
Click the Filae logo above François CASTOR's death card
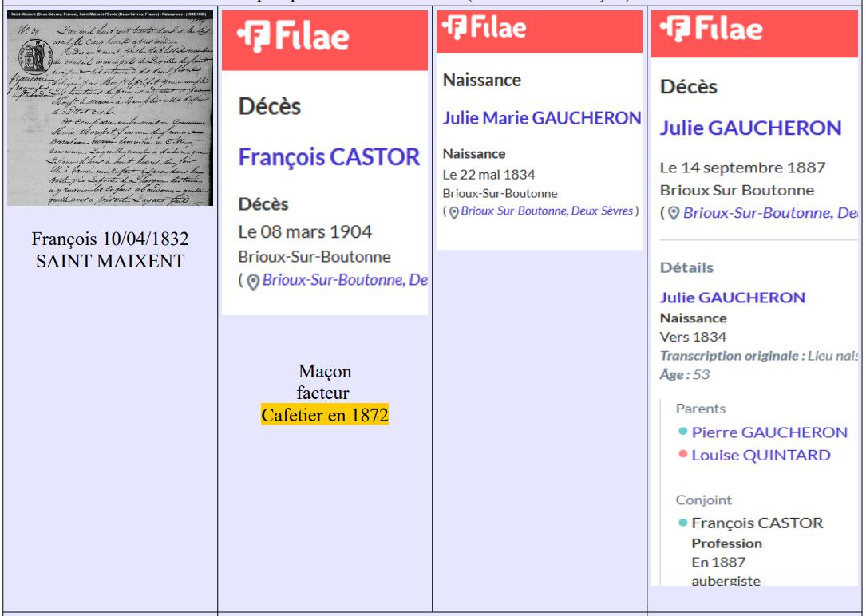pyautogui.click(x=293, y=37)
